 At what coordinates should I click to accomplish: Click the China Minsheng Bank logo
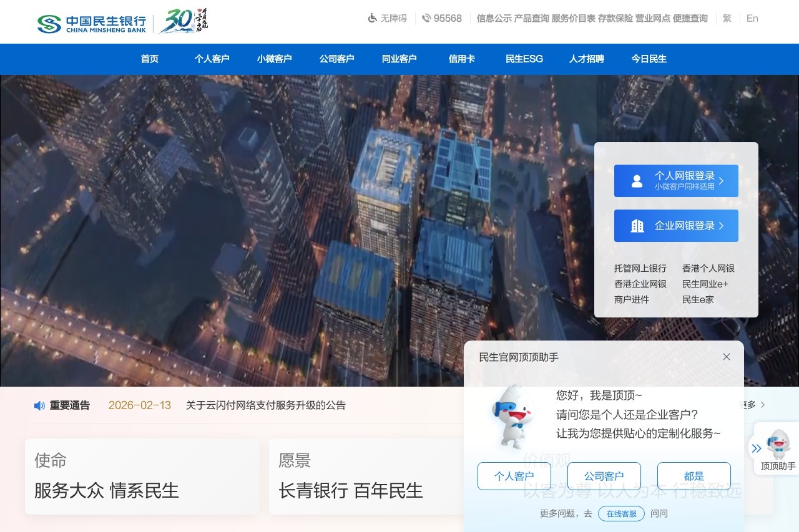[92, 24]
